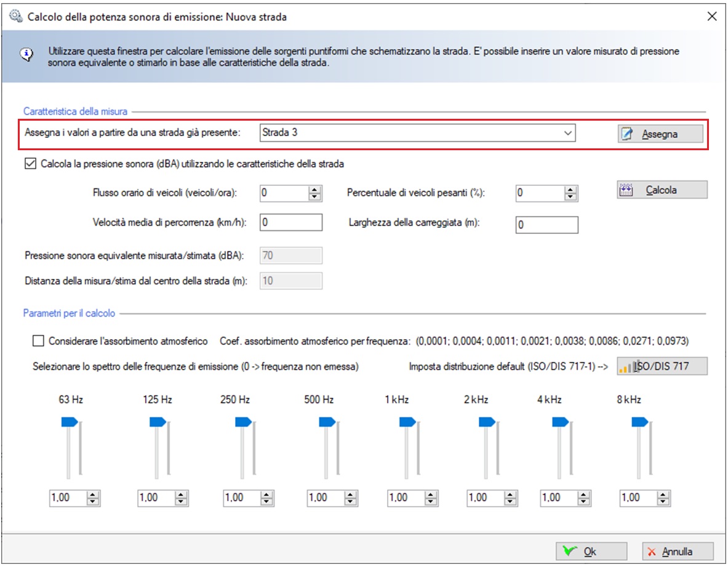
Task: Click the Larghezza della carreggiata field
Action: [x=547, y=225]
